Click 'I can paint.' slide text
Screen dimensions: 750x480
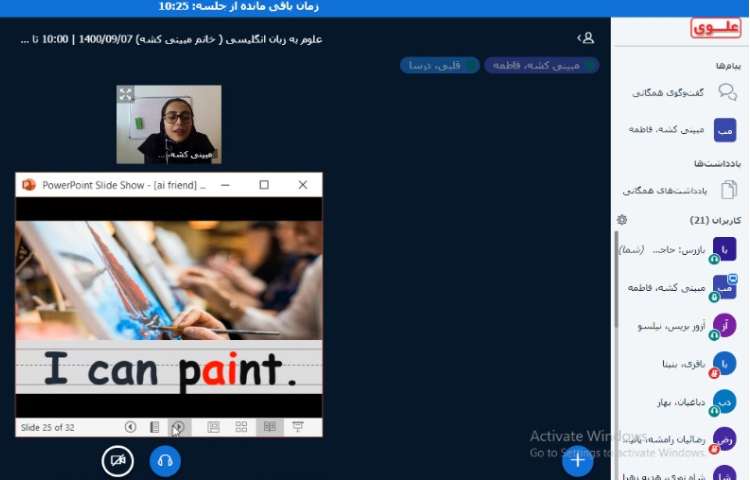point(170,369)
